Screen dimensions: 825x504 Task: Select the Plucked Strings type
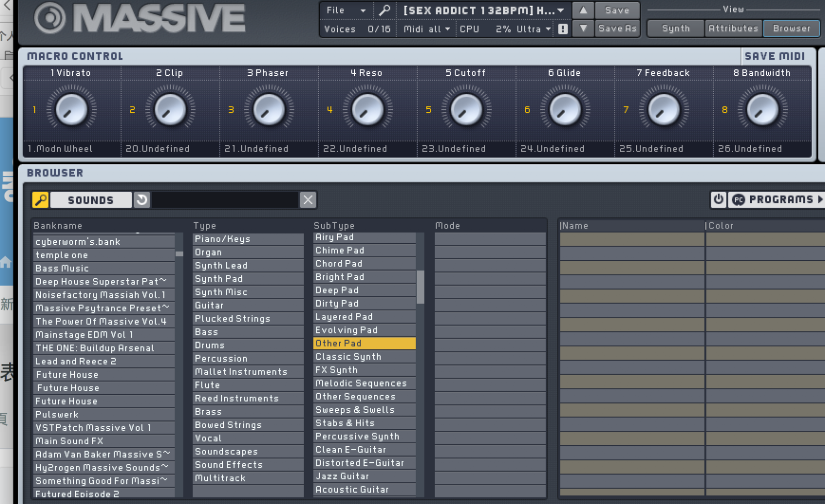tap(248, 319)
